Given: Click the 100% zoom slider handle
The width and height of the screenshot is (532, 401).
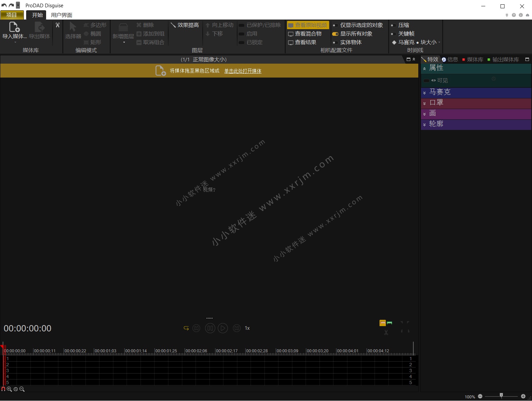Looking at the screenshot, I should coord(501,395).
